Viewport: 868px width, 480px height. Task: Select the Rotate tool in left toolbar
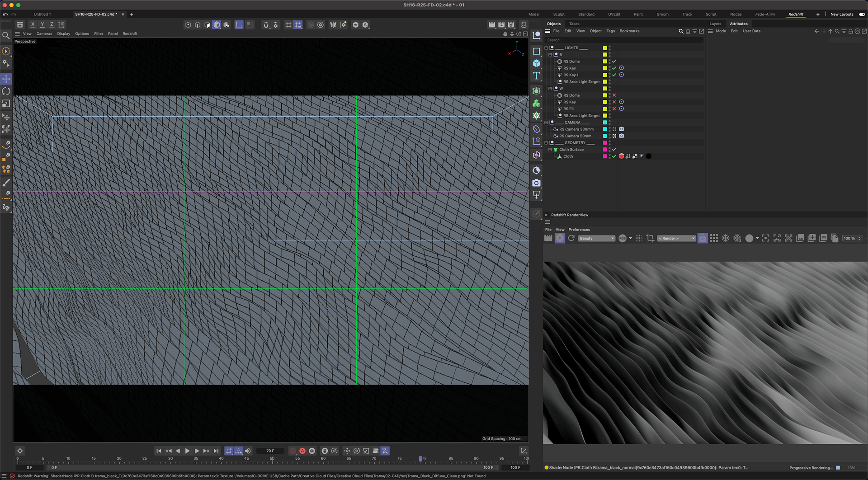tap(6, 91)
